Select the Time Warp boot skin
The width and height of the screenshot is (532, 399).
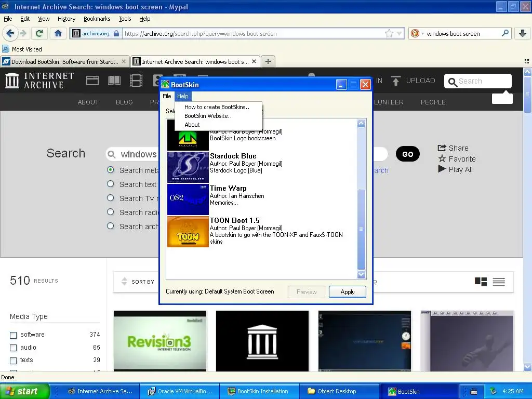(x=261, y=199)
